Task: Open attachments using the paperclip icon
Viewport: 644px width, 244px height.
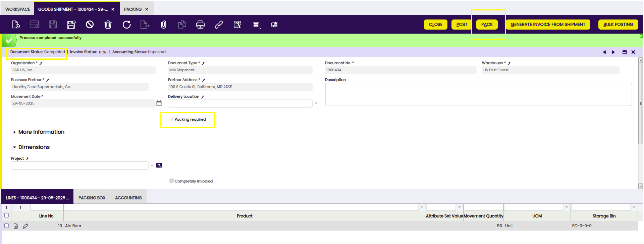Action: coord(163,25)
